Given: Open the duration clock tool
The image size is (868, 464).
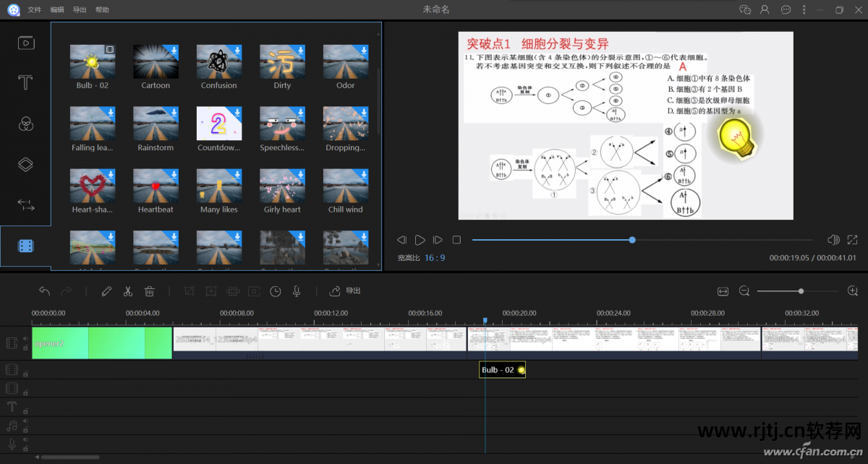Looking at the screenshot, I should (276, 291).
